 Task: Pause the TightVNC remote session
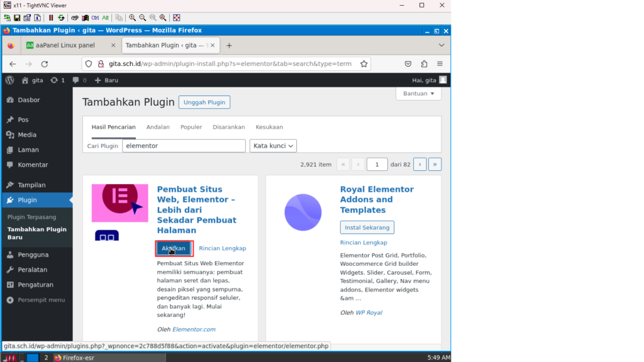click(x=51, y=18)
